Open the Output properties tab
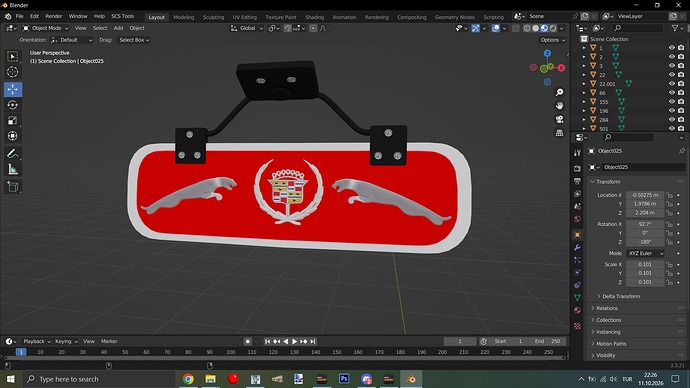Viewport: 690px width, 388px height. [x=577, y=181]
